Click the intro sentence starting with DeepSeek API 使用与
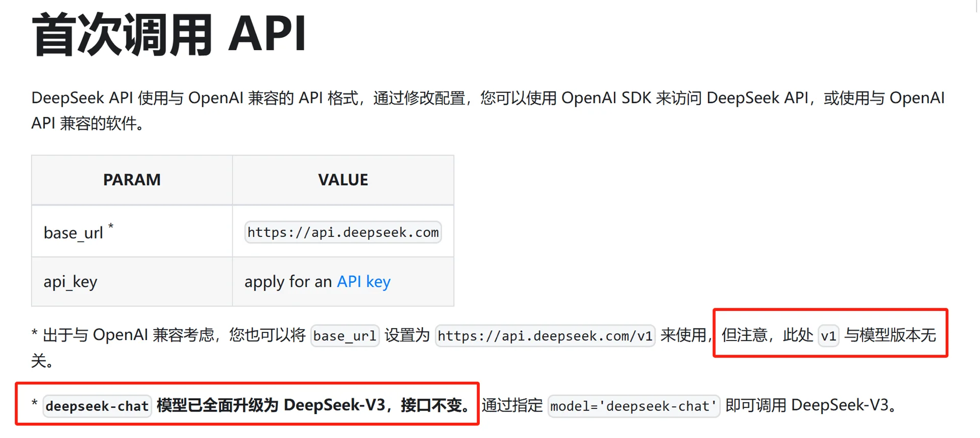Screen dimensions: 980x438 (488, 110)
